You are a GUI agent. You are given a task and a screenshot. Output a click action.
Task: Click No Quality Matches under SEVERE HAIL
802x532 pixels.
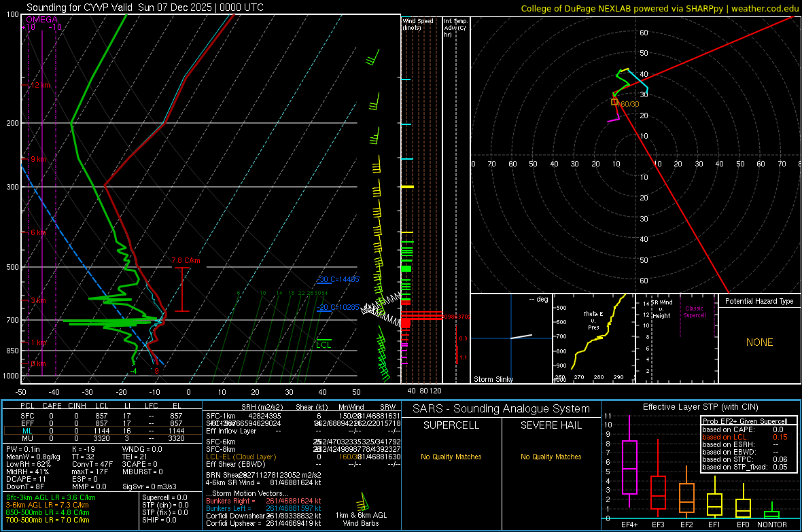tap(551, 457)
